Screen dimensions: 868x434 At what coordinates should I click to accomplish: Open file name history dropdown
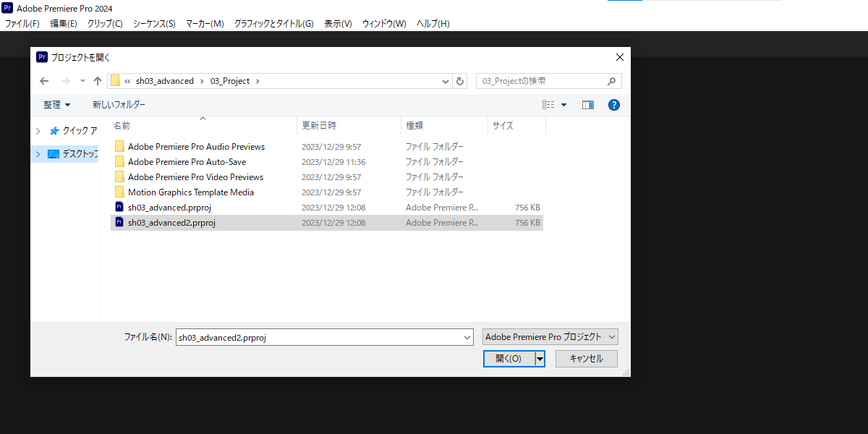click(x=467, y=337)
